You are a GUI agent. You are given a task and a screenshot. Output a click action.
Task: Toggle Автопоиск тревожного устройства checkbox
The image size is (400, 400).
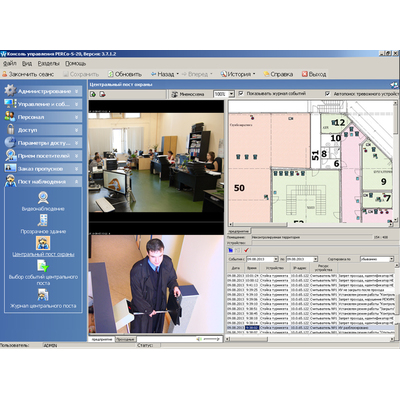(x=328, y=94)
